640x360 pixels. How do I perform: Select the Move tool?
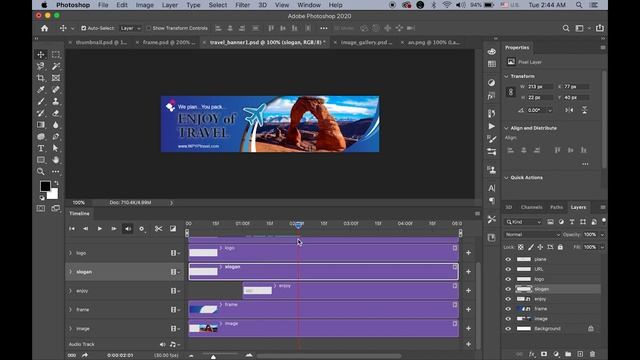point(41,54)
